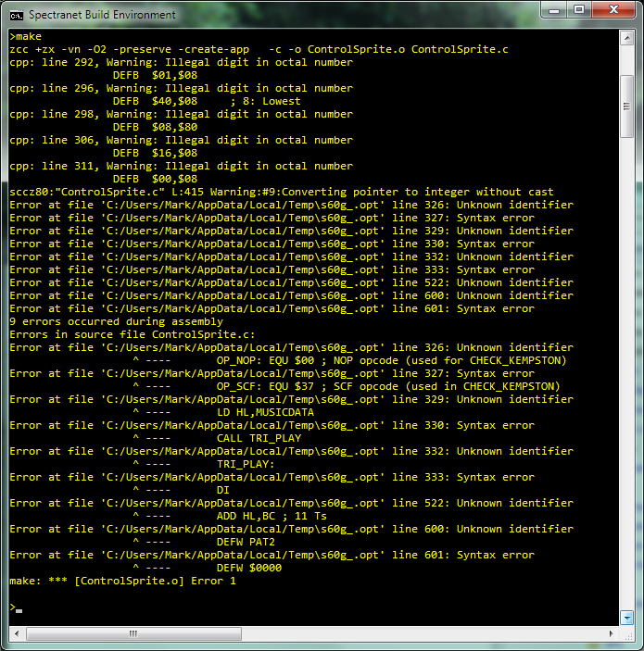Close the Spectranet Build Environment console
Screen dimensions: 644x651
point(614,11)
